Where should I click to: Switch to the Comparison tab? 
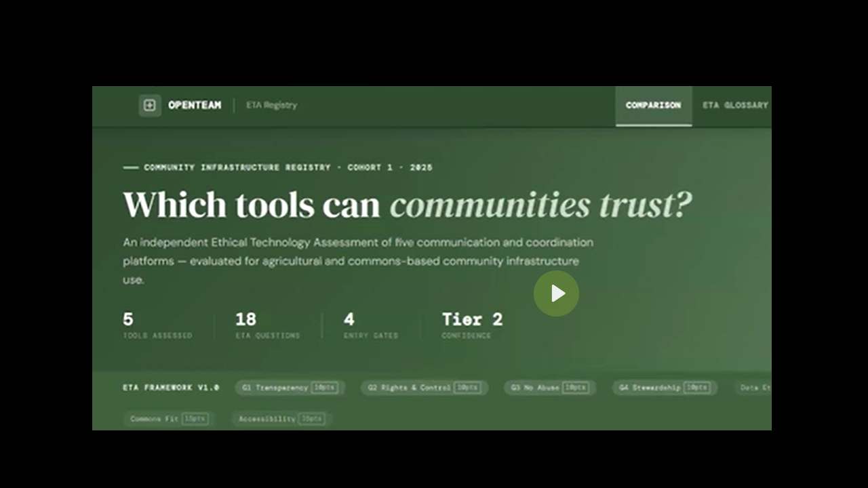(x=653, y=106)
